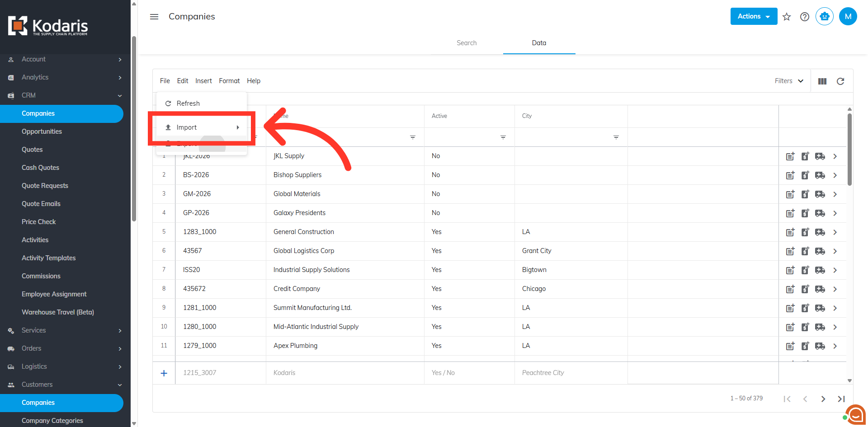
Task: Switch to the Search tab
Action: coord(467,43)
